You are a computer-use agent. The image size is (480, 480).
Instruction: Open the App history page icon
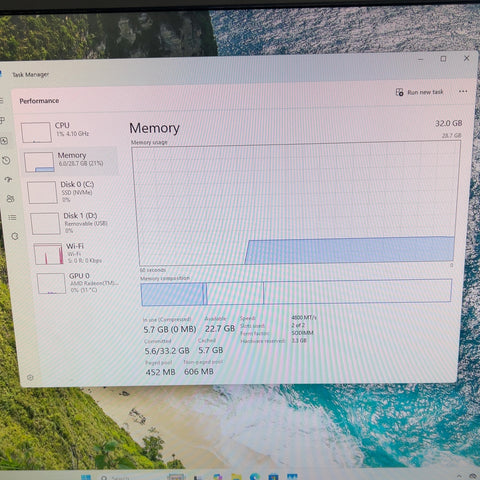tap(6, 160)
